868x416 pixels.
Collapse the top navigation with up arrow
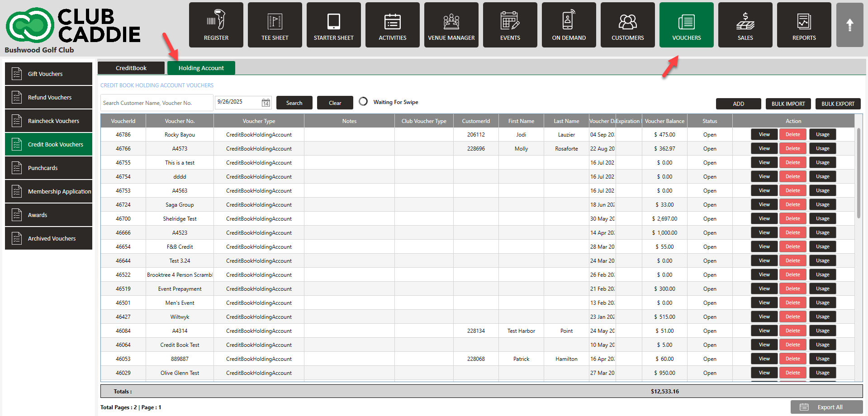coord(849,25)
